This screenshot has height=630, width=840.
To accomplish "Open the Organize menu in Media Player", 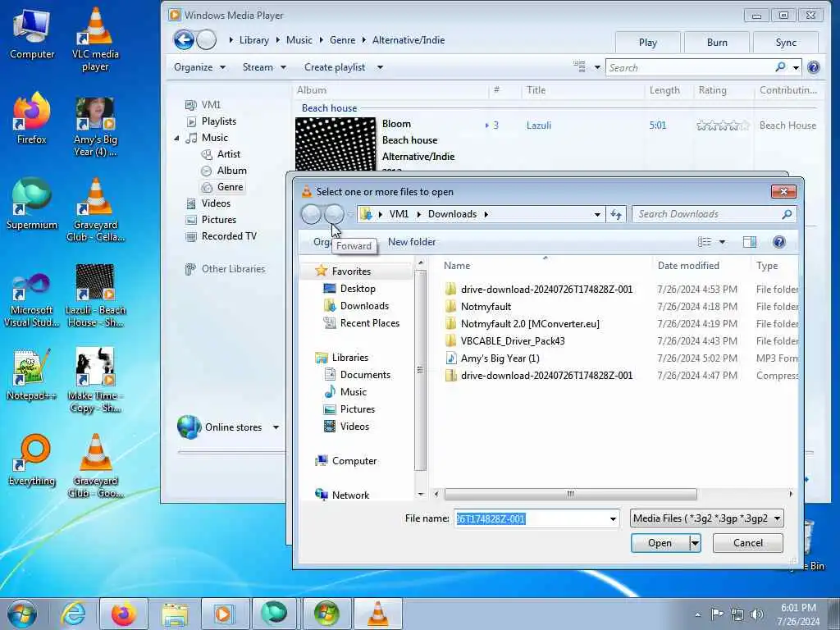I will pyautogui.click(x=199, y=67).
